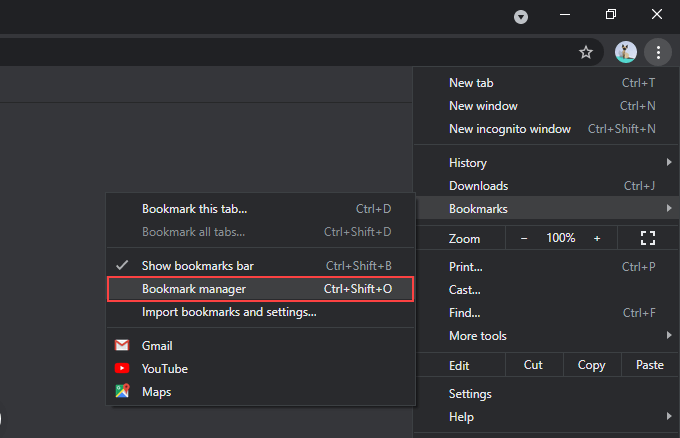
Task: Open the Gmail bookmark
Action: tap(157, 345)
